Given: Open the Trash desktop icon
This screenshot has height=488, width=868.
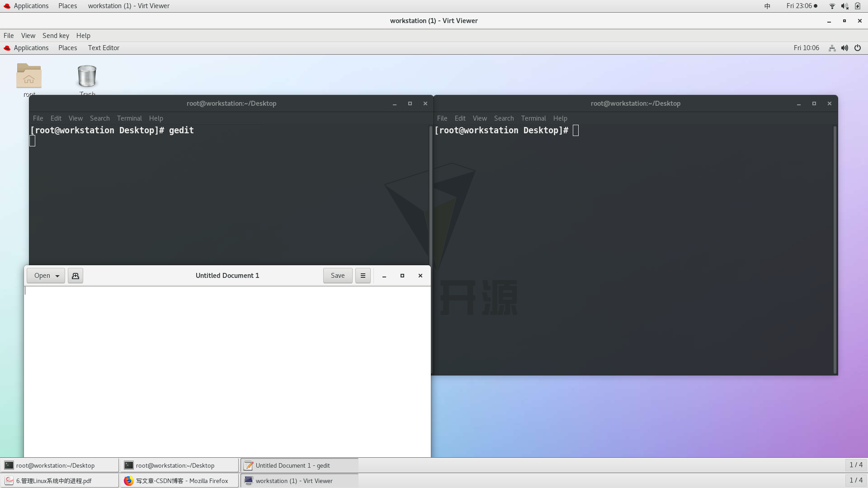Looking at the screenshot, I should coord(87,76).
